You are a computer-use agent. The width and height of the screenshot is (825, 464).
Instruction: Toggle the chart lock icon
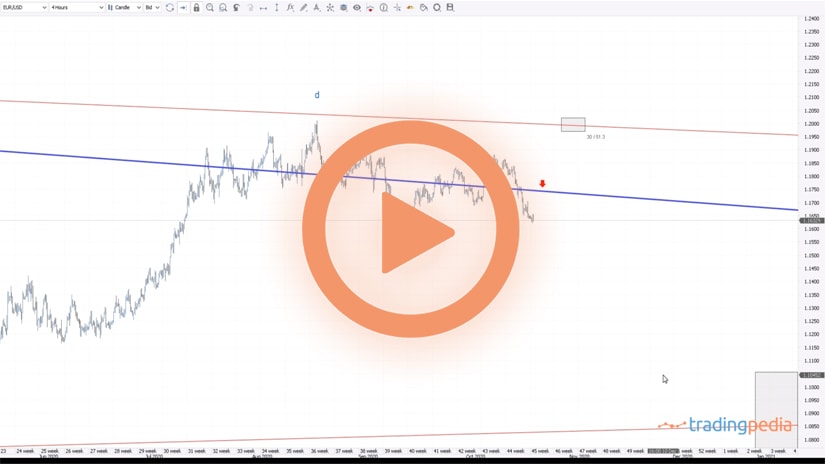click(x=196, y=7)
